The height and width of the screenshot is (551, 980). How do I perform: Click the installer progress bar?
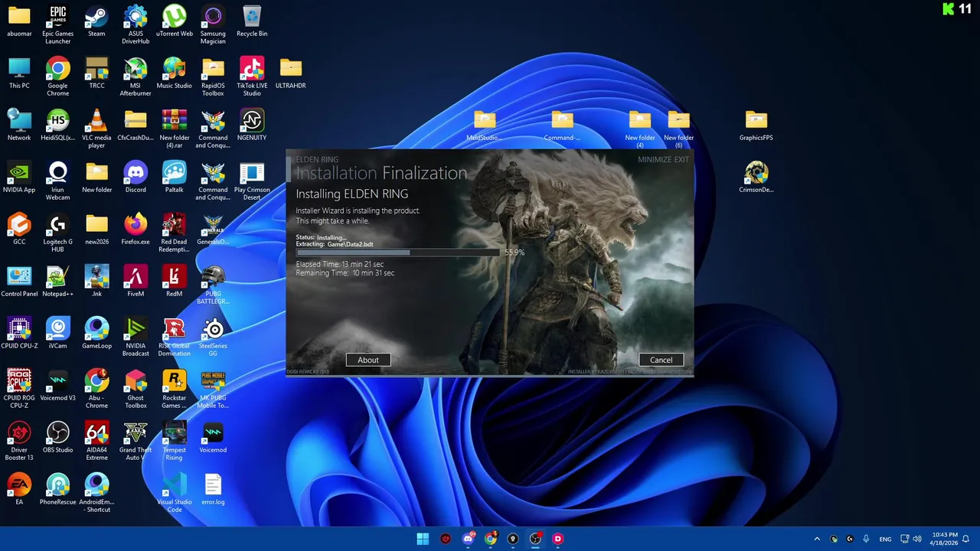coord(397,253)
